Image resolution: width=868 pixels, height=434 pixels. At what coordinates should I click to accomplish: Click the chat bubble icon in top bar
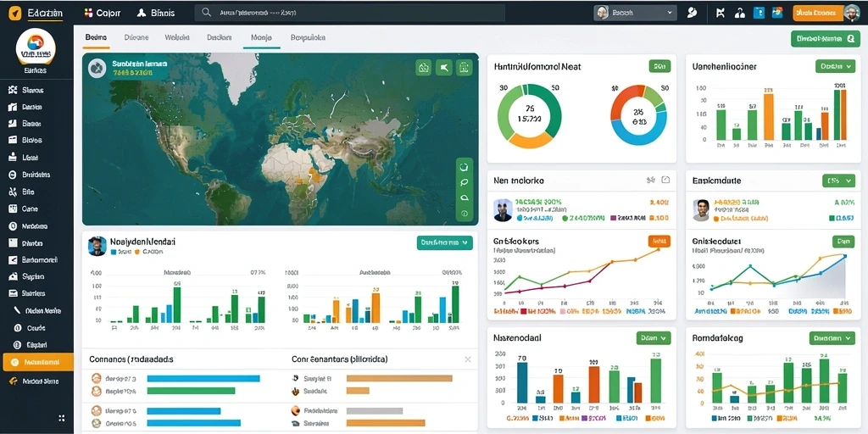(x=692, y=12)
